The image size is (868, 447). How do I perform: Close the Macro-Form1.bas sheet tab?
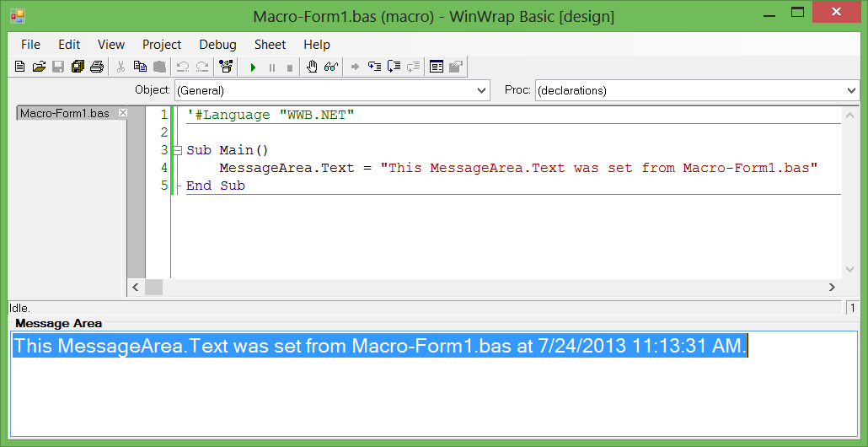pyautogui.click(x=122, y=113)
